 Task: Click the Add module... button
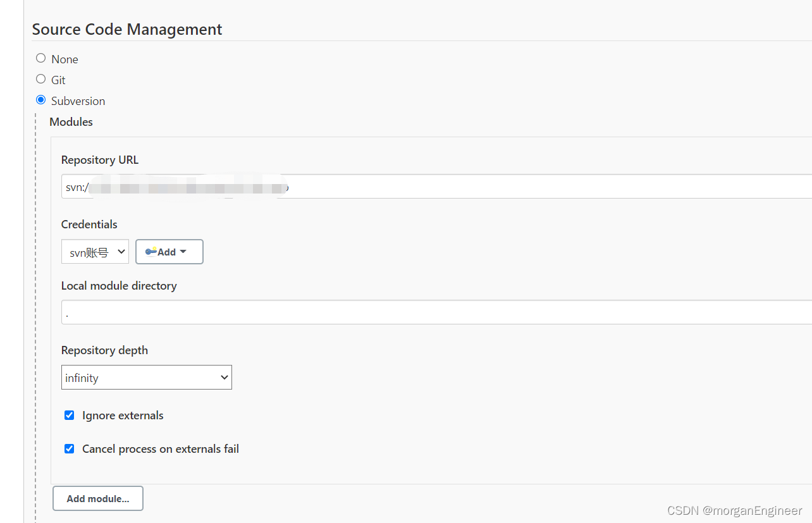pos(98,498)
